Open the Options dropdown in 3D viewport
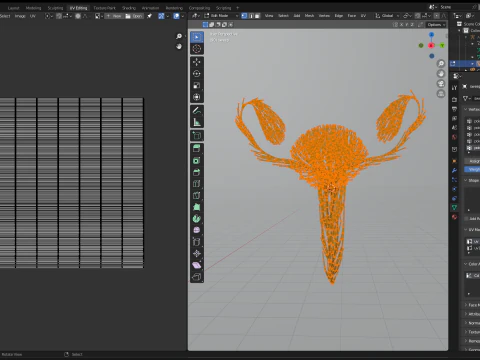 (436, 25)
